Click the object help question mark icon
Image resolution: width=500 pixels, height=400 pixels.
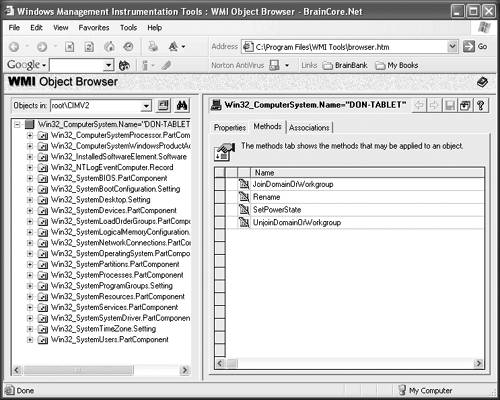pos(480,106)
